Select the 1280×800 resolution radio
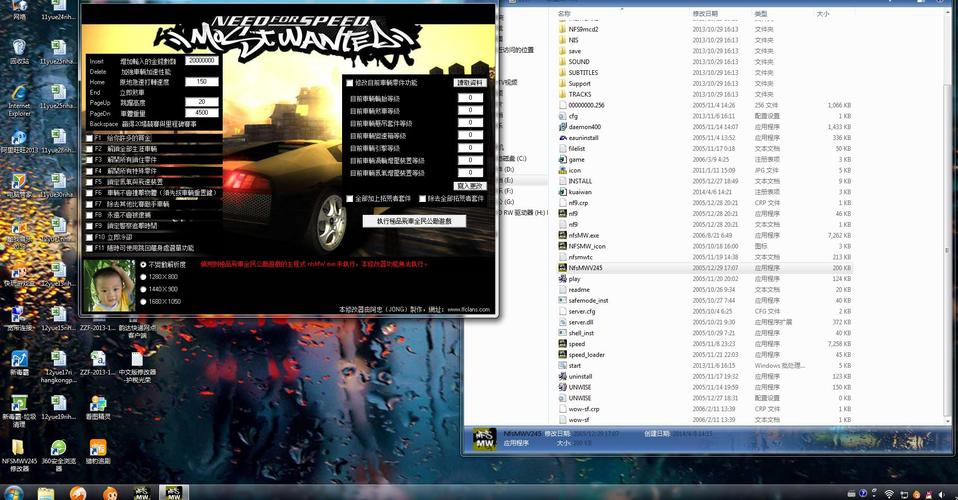Image resolution: width=958 pixels, height=500 pixels. pos(144,277)
